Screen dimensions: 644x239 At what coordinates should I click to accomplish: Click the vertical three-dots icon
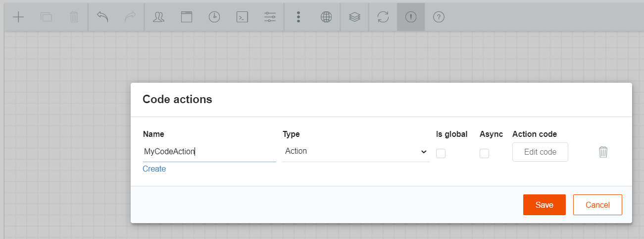pos(298,17)
